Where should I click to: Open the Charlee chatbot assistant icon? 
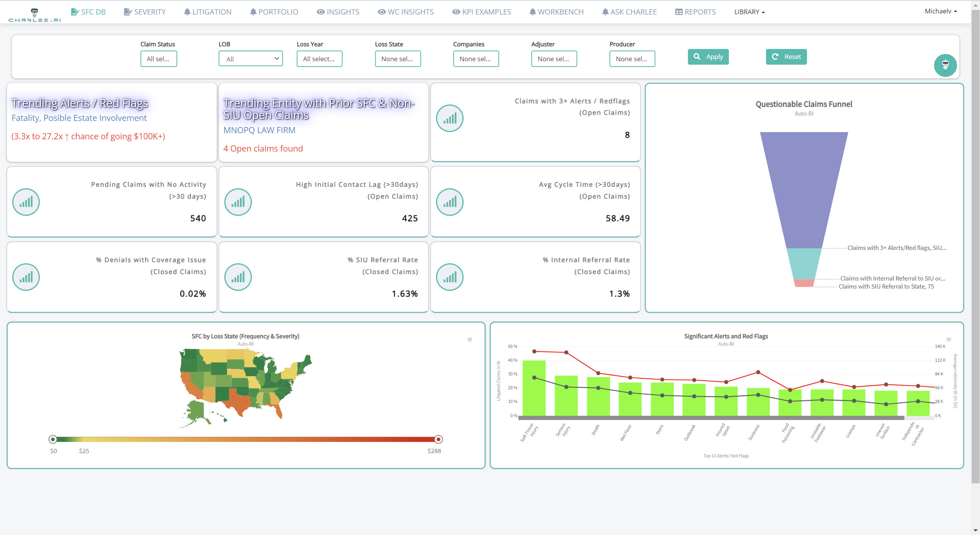coord(945,65)
